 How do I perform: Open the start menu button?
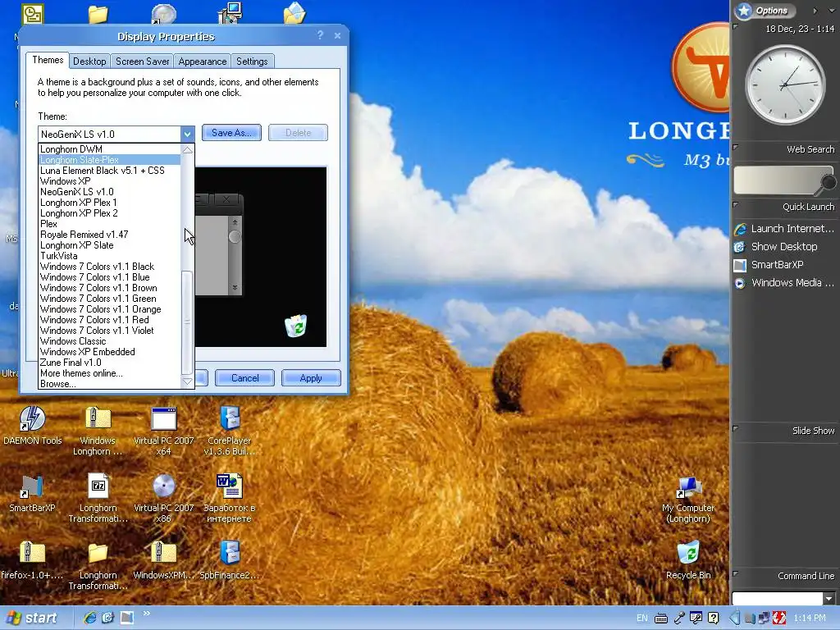[32, 619]
